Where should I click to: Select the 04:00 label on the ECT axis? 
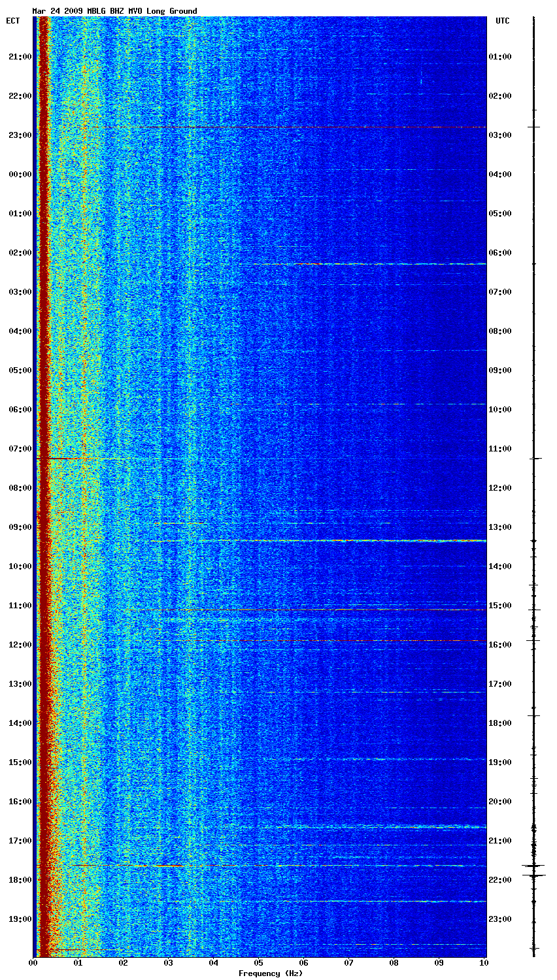(x=20, y=331)
